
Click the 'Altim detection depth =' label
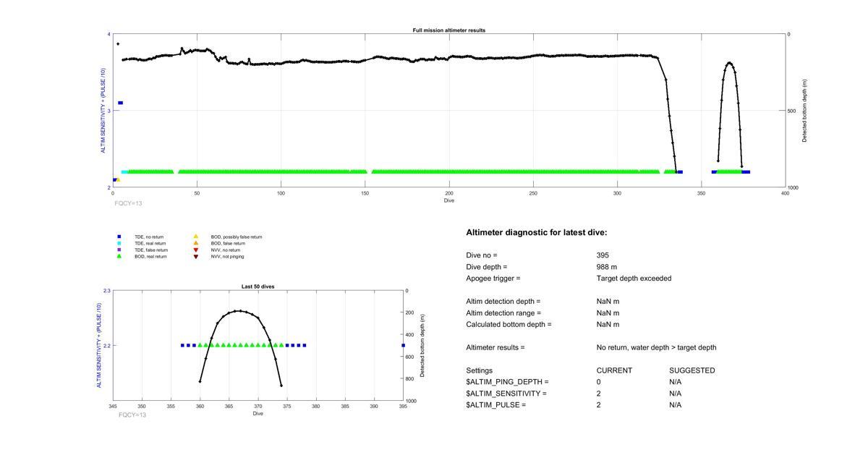click(503, 302)
